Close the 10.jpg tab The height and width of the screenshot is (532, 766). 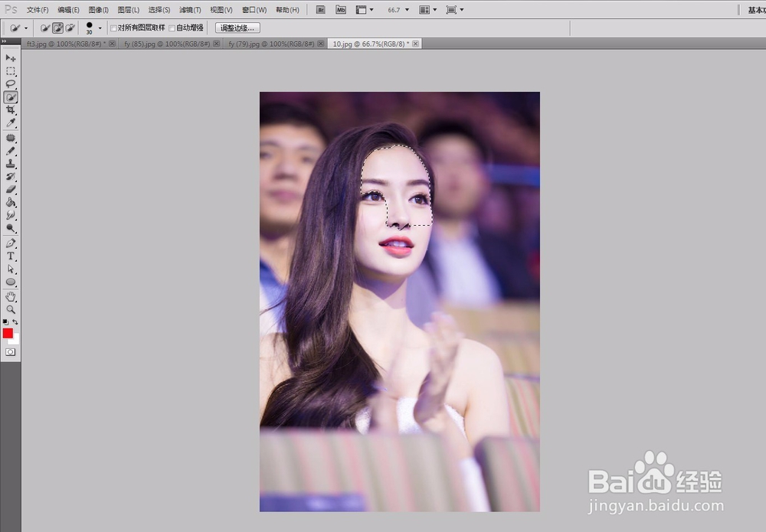415,44
